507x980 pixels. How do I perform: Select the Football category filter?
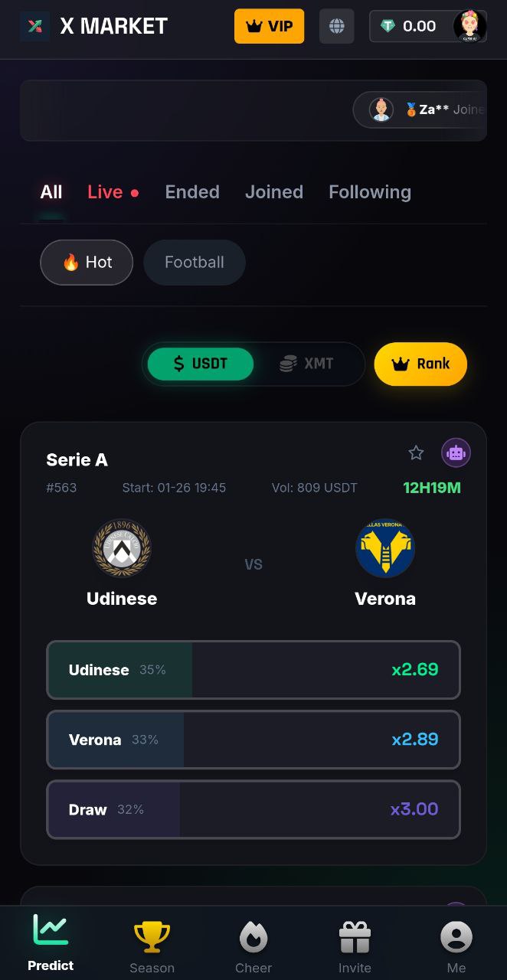coord(194,262)
